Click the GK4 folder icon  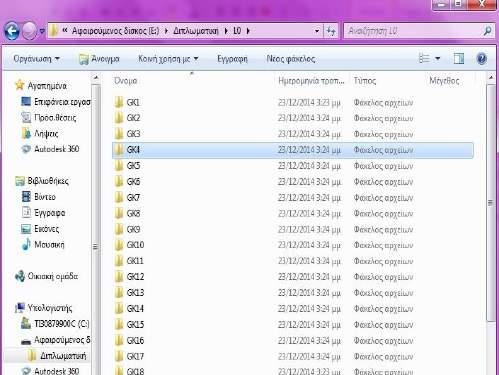[119, 150]
